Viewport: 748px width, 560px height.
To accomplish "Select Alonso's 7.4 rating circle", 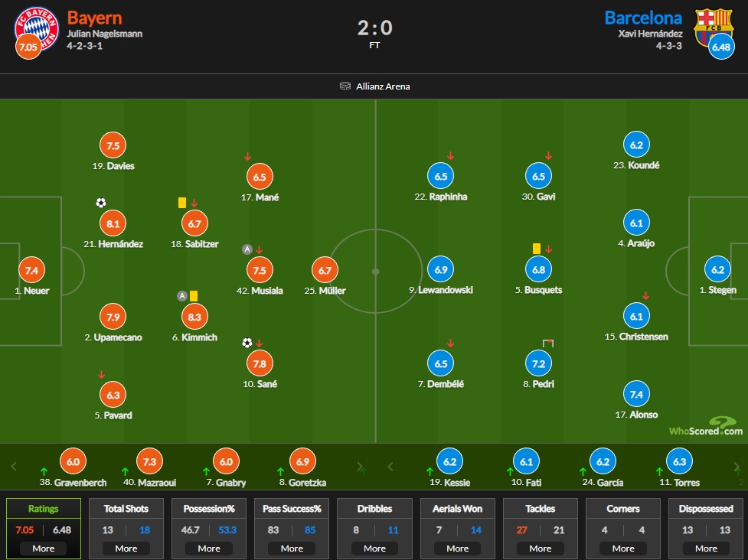I will click(x=636, y=394).
